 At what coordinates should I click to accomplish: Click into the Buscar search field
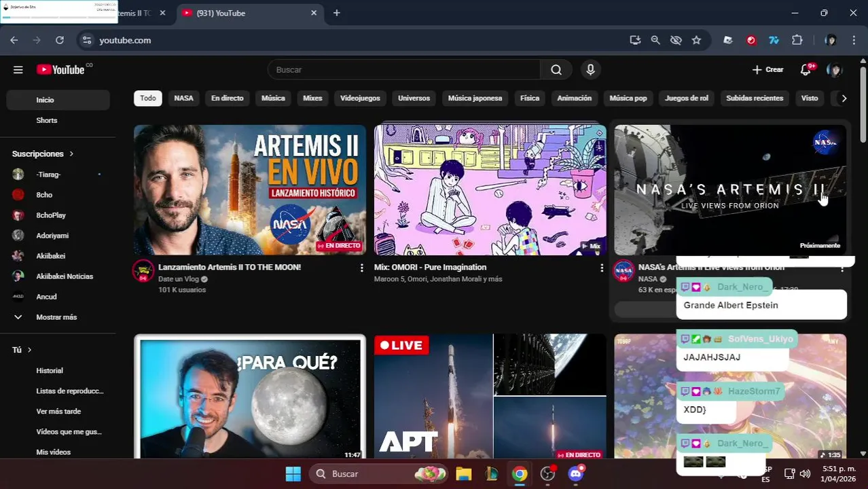[x=404, y=69]
